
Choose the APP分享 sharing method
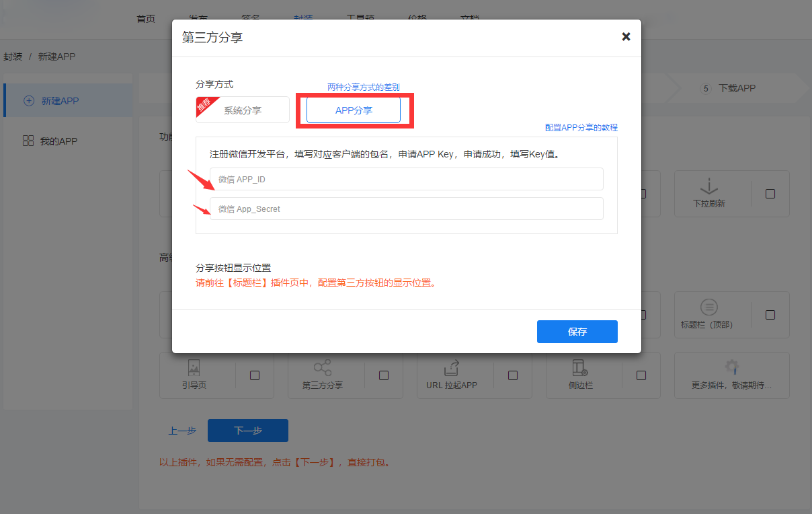pyautogui.click(x=354, y=110)
